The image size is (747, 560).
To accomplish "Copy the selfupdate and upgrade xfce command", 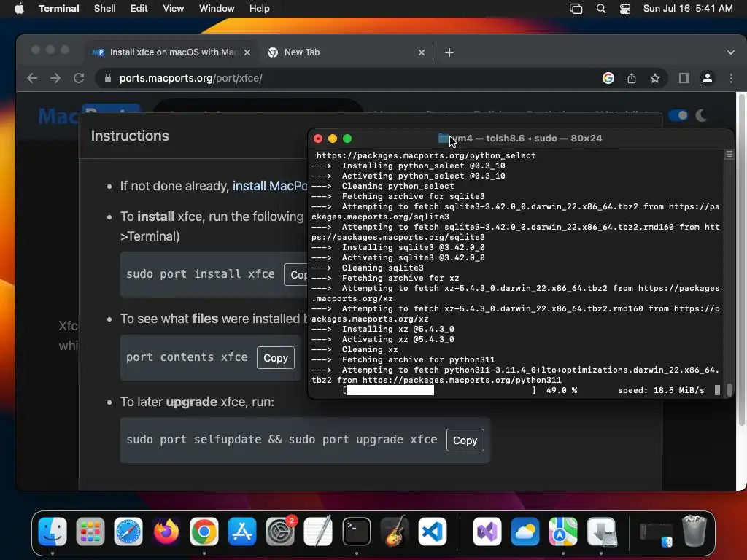I will coord(465,440).
